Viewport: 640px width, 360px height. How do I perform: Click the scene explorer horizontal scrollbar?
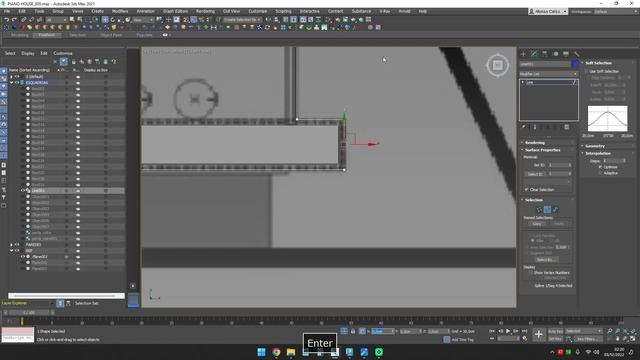(x=67, y=296)
